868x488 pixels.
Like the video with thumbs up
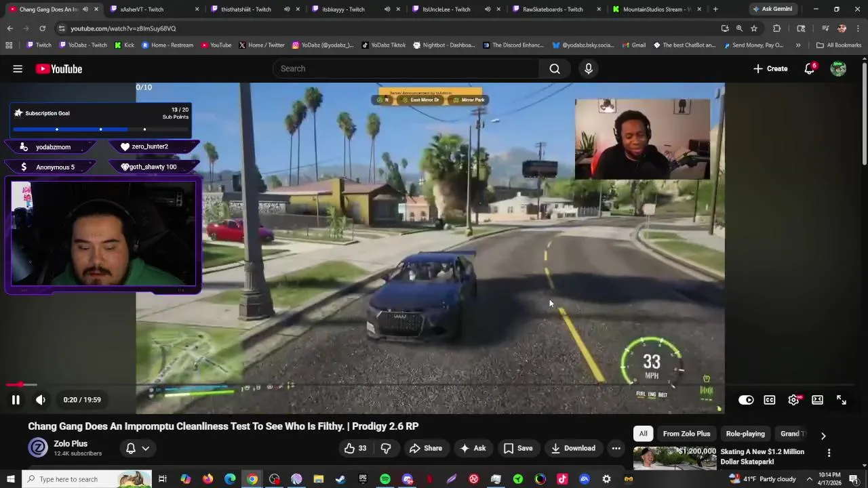pos(355,448)
